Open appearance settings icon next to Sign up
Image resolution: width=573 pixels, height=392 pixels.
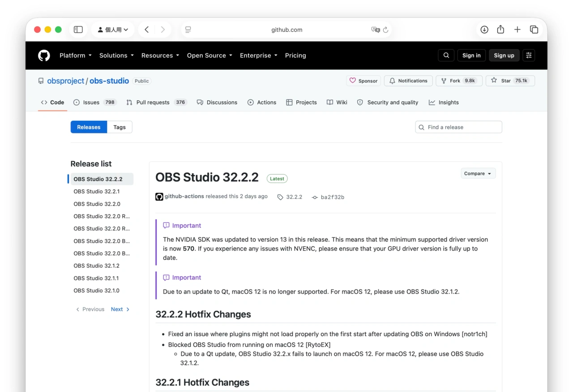pyautogui.click(x=529, y=55)
